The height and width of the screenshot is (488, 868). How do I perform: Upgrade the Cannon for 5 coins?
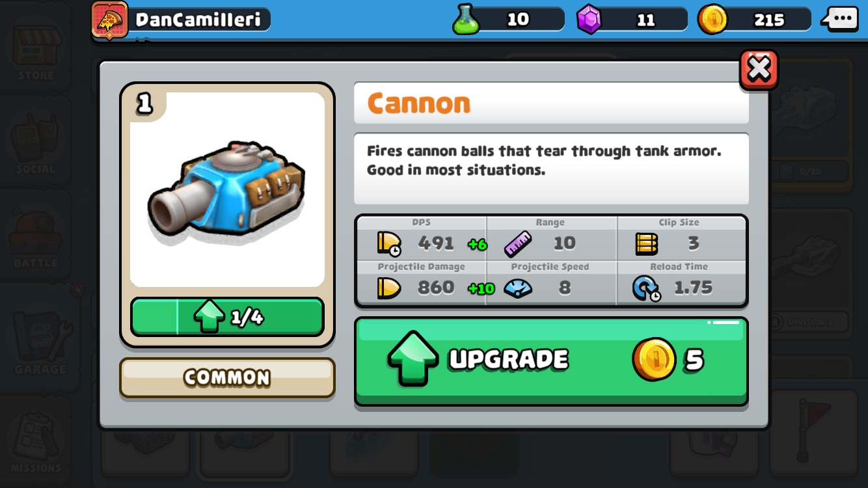point(551,361)
